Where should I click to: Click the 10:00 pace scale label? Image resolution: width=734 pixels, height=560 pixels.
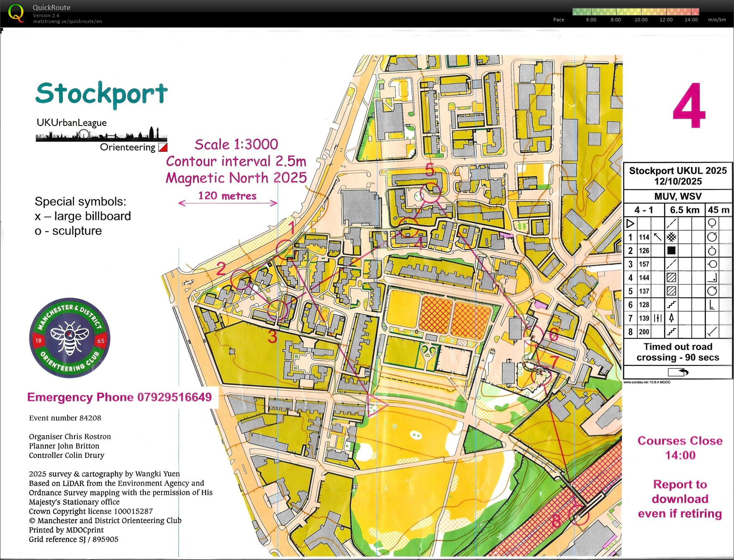point(641,20)
